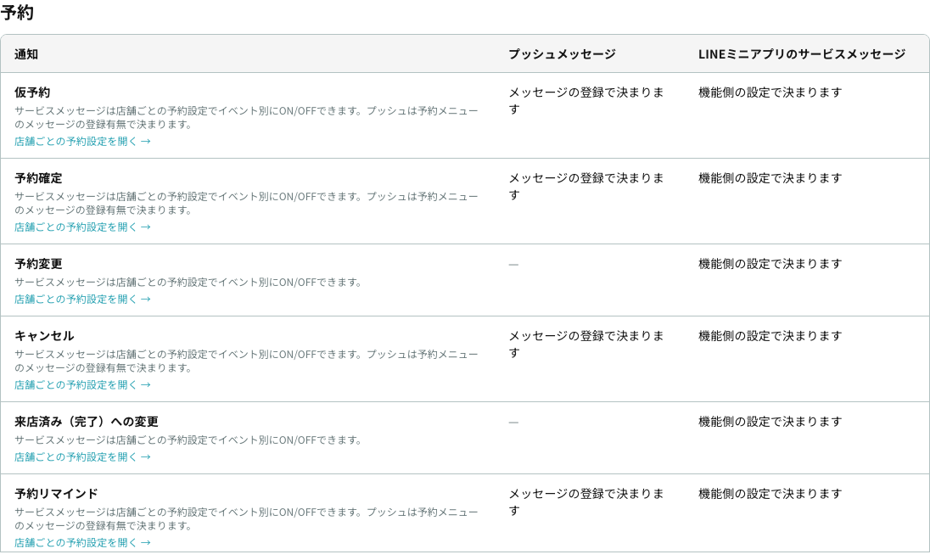The height and width of the screenshot is (560, 930).
Task: Click push message dash in 来店済み row
Action: (x=513, y=422)
